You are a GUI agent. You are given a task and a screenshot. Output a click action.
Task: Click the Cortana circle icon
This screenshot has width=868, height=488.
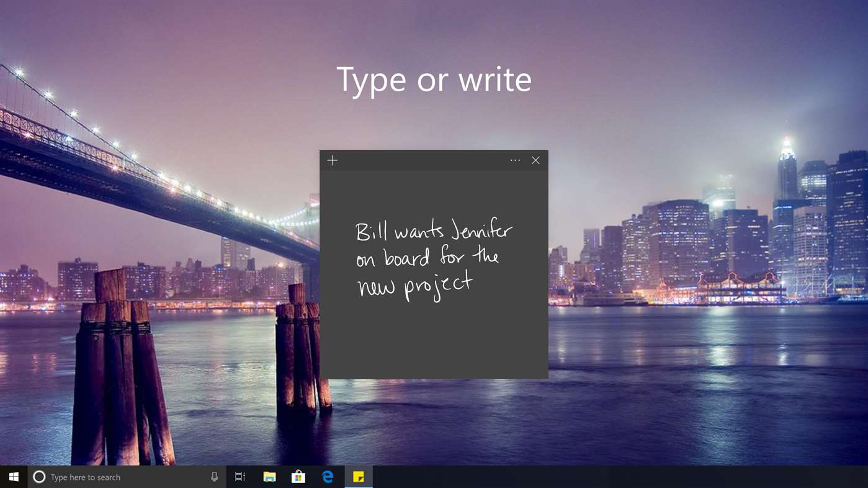(39, 477)
